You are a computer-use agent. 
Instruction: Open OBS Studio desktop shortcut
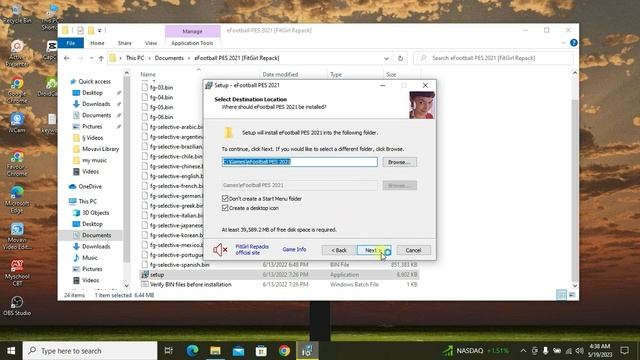tap(17, 306)
